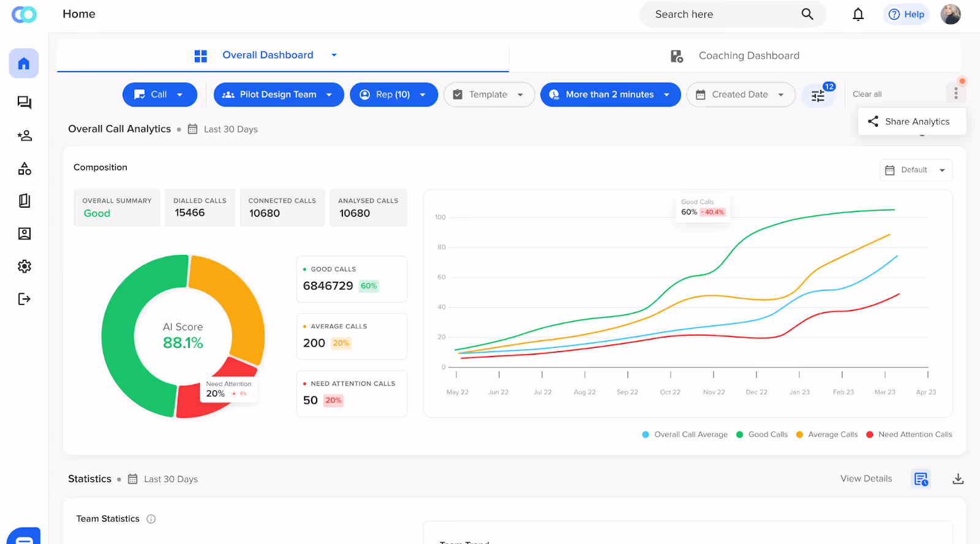Open the starred person sidebar icon
The width and height of the screenshot is (980, 544).
(x=24, y=135)
